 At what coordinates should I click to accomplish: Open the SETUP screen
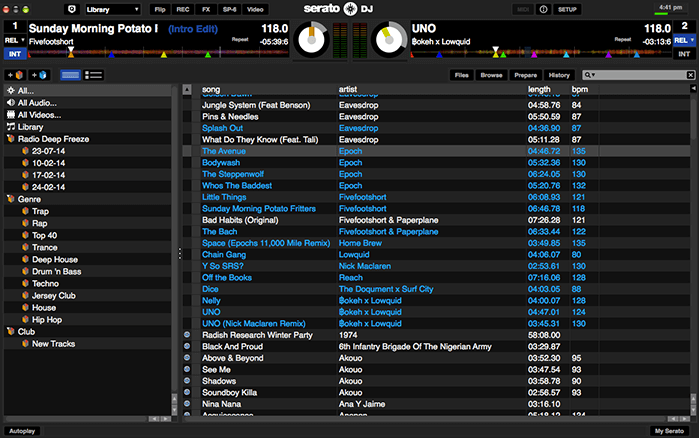coord(567,9)
